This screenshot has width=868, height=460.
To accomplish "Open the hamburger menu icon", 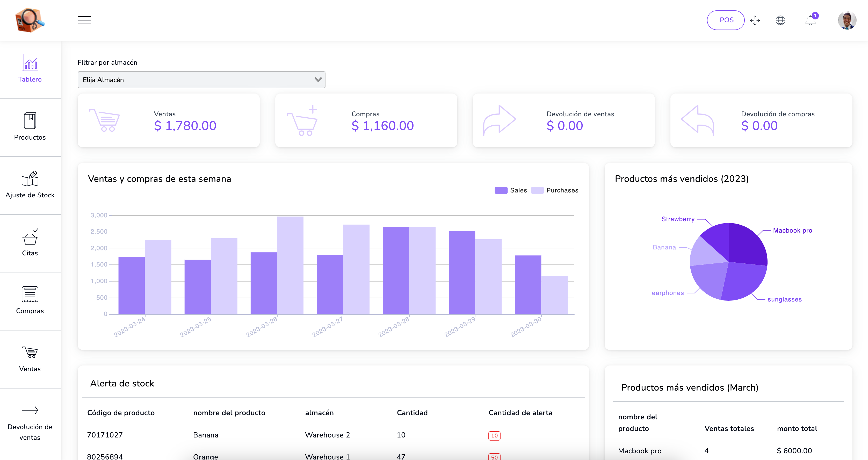I will pos(84,20).
